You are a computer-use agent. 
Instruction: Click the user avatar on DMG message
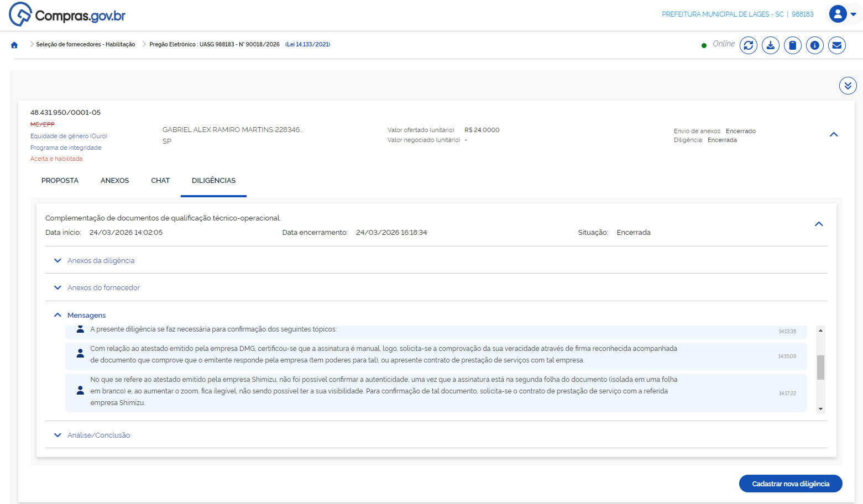coord(80,353)
